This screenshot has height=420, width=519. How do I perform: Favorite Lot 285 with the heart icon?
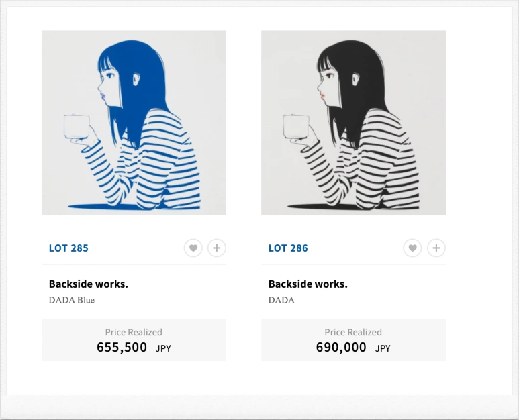coord(193,248)
